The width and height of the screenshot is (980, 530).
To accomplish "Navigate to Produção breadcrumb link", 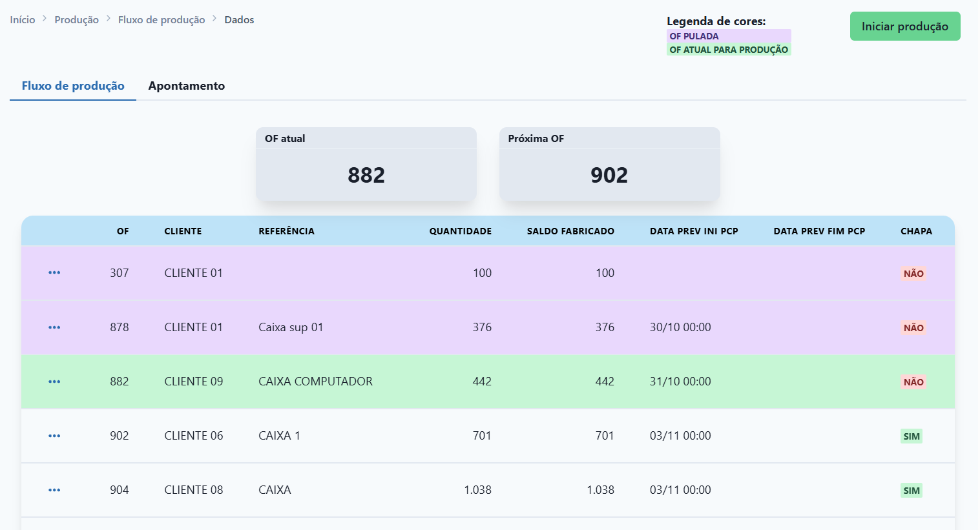I will 76,20.
